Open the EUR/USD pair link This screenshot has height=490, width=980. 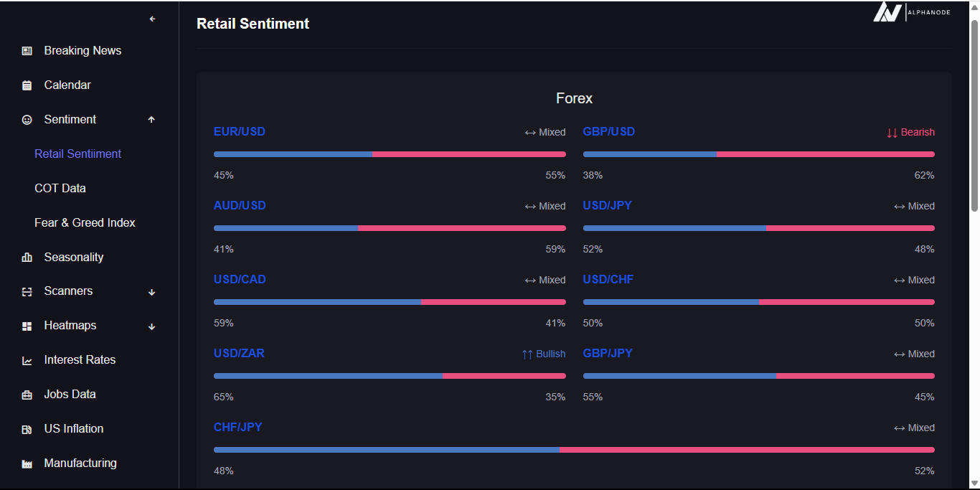(x=240, y=132)
